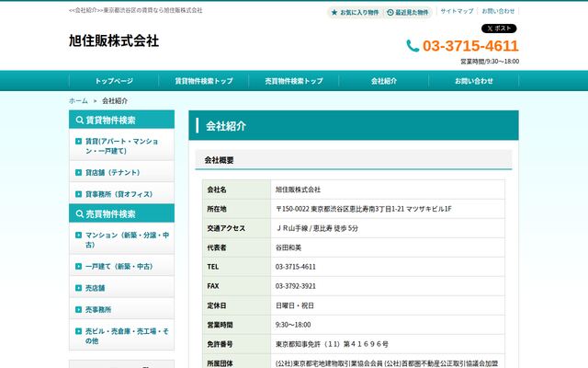This screenshot has height=368, width=588.
Task: Click arrow icon beside 賃貸(アパート・マンション・一戸建て)
Action: (x=78, y=141)
